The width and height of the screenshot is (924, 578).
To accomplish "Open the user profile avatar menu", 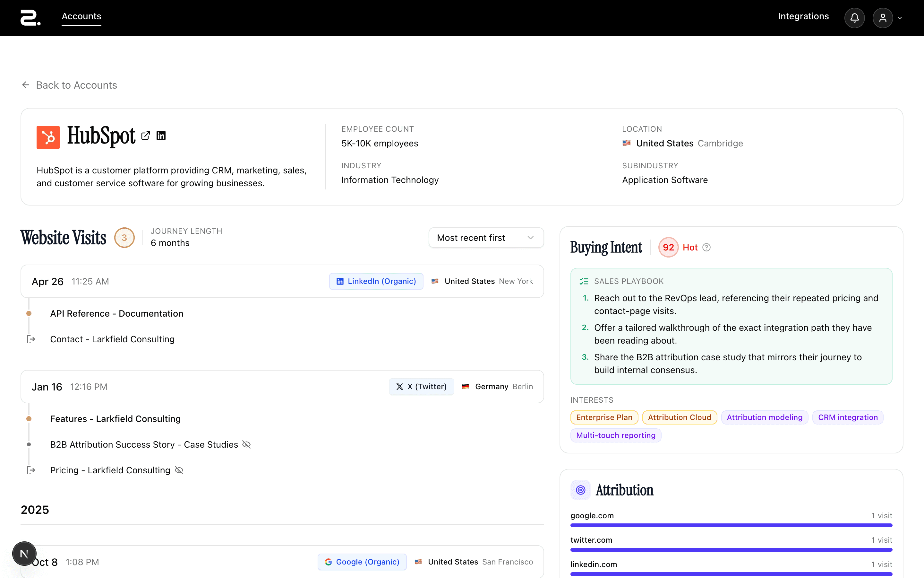I will 882,18.
